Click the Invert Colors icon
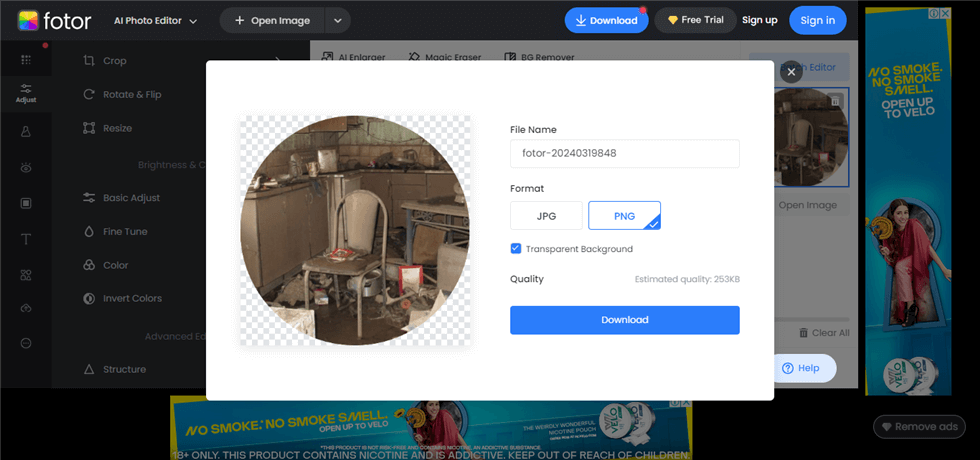The width and height of the screenshot is (980, 460). 89,298
